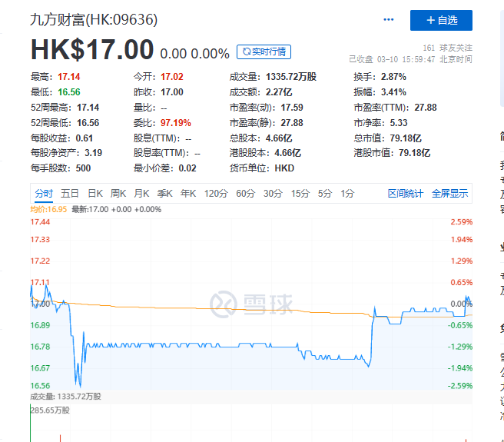Click the 最低 value 16.56
The image size is (504, 442).
(x=69, y=92)
